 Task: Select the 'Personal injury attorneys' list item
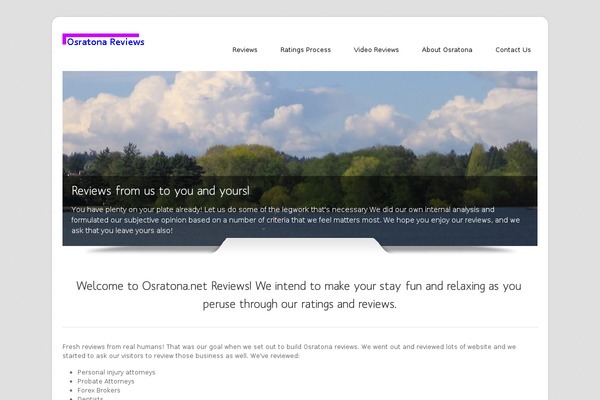[116, 372]
